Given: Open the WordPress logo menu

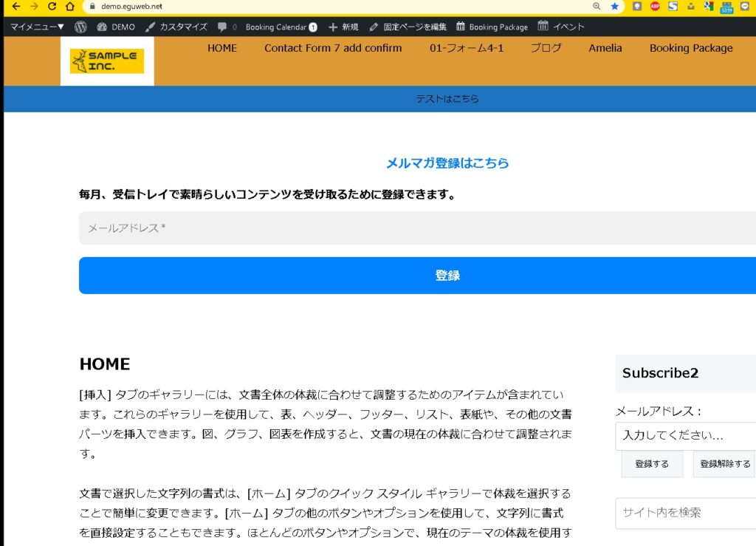Looking at the screenshot, I should click(x=80, y=27).
